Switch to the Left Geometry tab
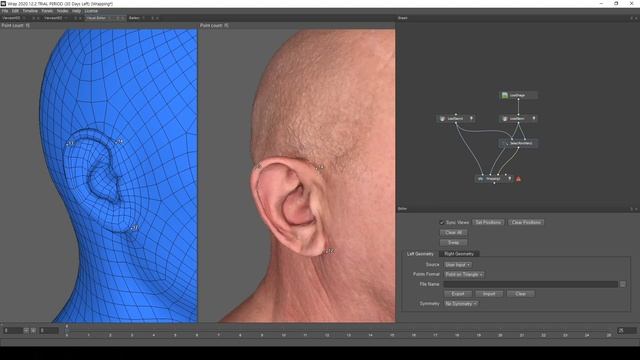 click(420, 254)
